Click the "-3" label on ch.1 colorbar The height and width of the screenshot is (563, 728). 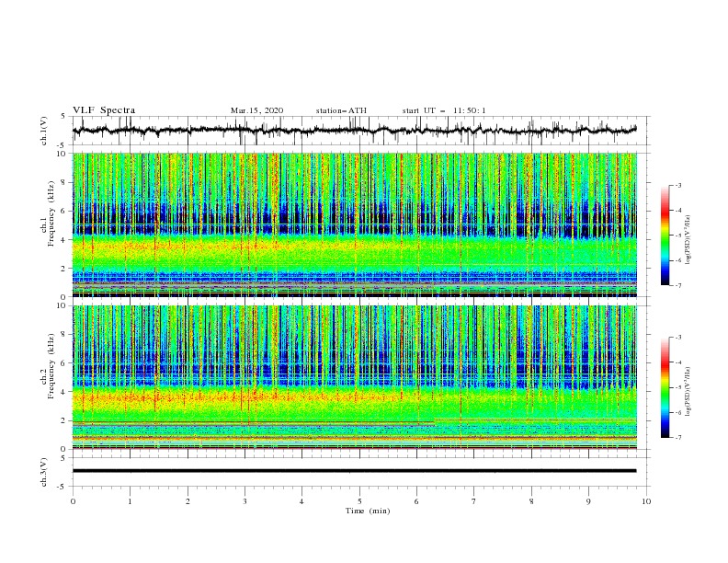(x=678, y=185)
